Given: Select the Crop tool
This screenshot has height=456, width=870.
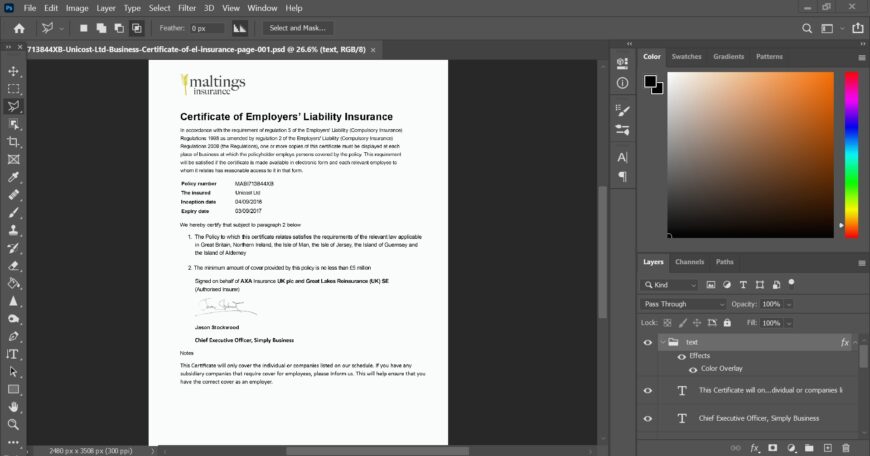Looking at the screenshot, I should pos(13,142).
